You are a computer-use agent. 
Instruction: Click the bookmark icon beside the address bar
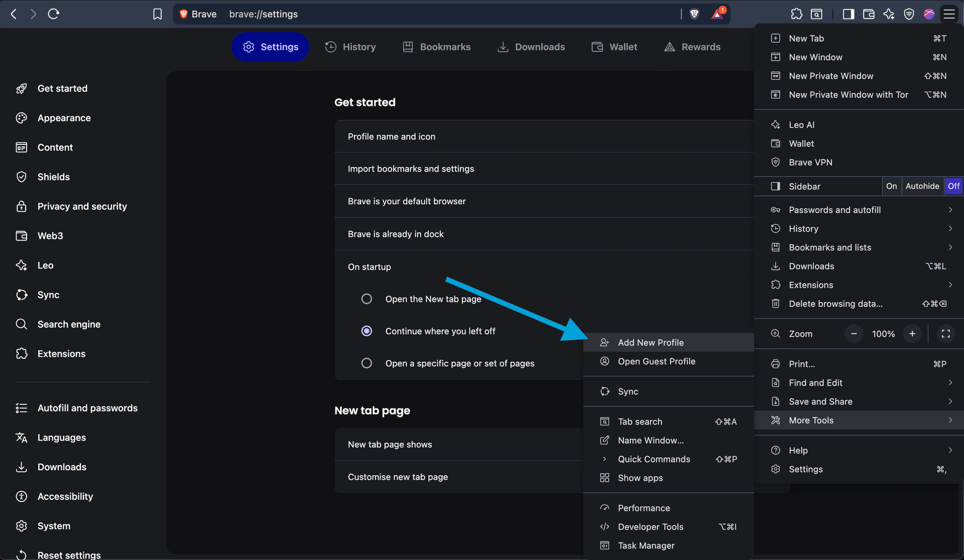[x=158, y=14]
